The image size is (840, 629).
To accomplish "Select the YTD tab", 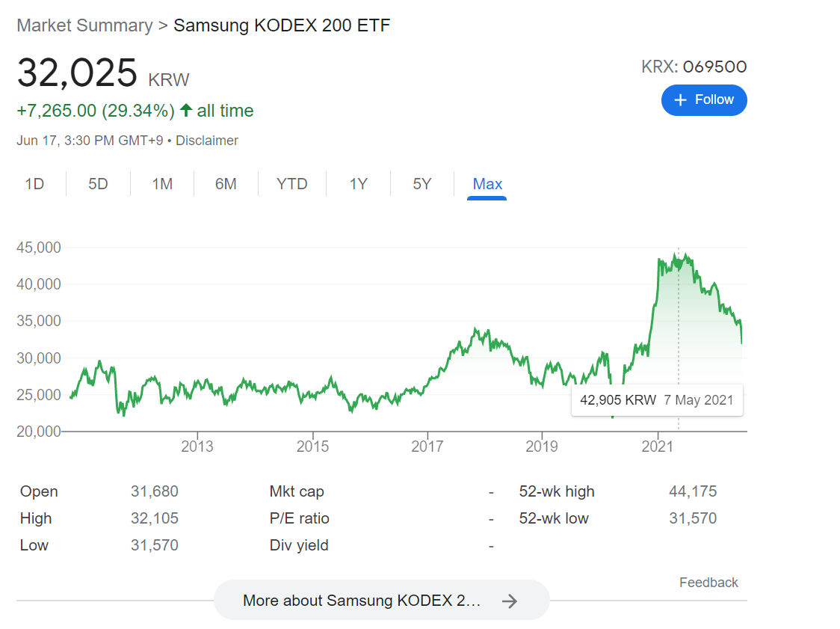I will (x=292, y=184).
